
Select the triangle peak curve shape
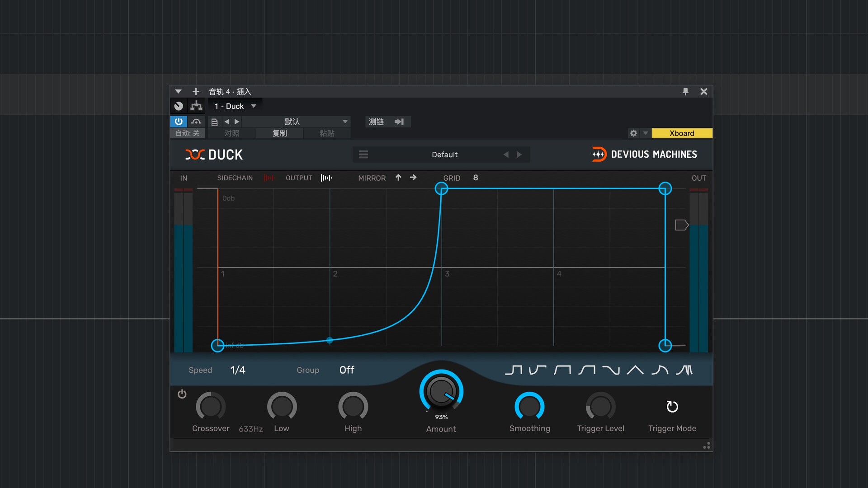click(635, 371)
